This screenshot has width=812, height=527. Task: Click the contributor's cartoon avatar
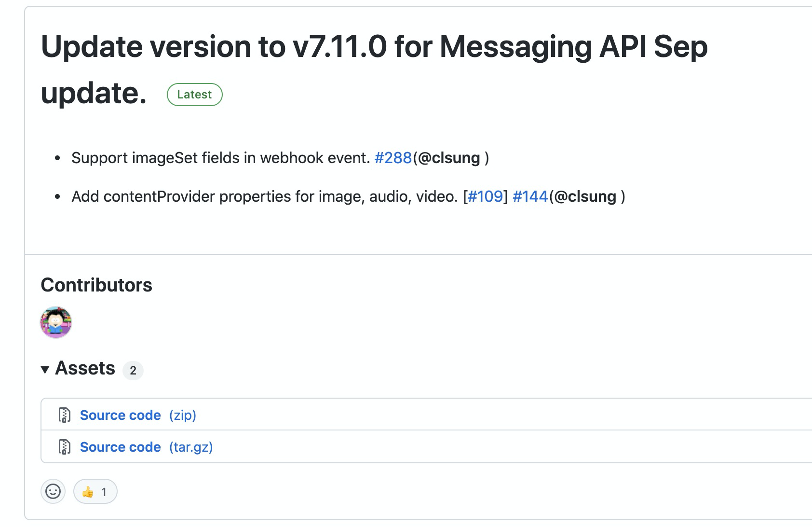click(56, 322)
